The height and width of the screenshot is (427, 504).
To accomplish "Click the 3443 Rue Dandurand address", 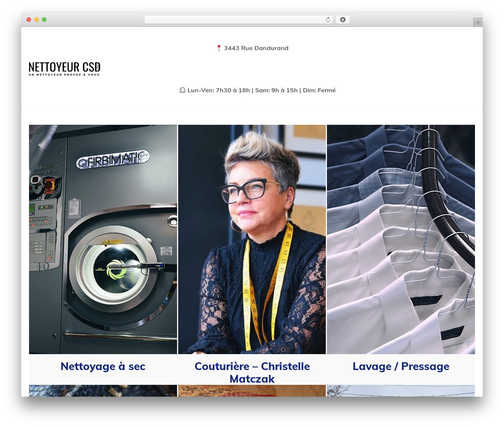I will [x=256, y=48].
